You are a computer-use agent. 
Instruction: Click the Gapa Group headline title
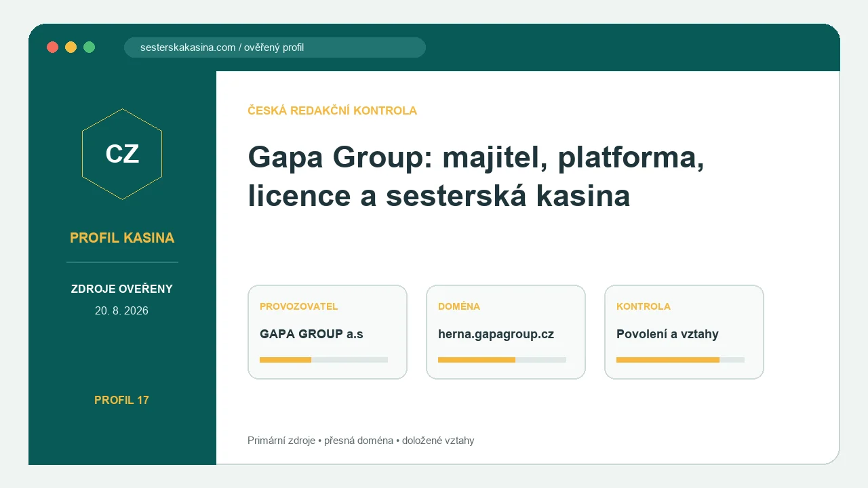pyautogui.click(x=476, y=176)
